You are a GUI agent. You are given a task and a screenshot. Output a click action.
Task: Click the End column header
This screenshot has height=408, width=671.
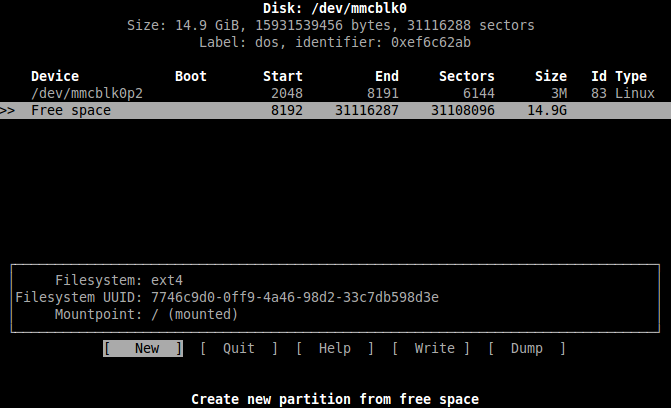(x=387, y=76)
